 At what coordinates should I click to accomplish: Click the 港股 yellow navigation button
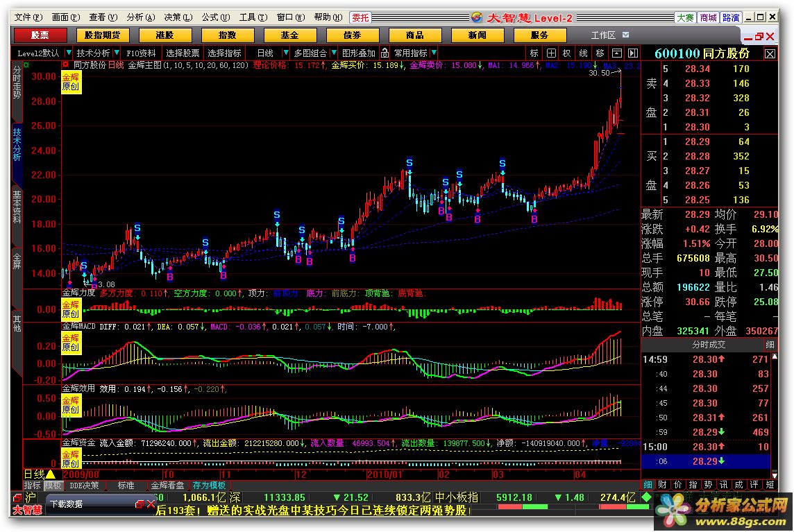[x=164, y=35]
